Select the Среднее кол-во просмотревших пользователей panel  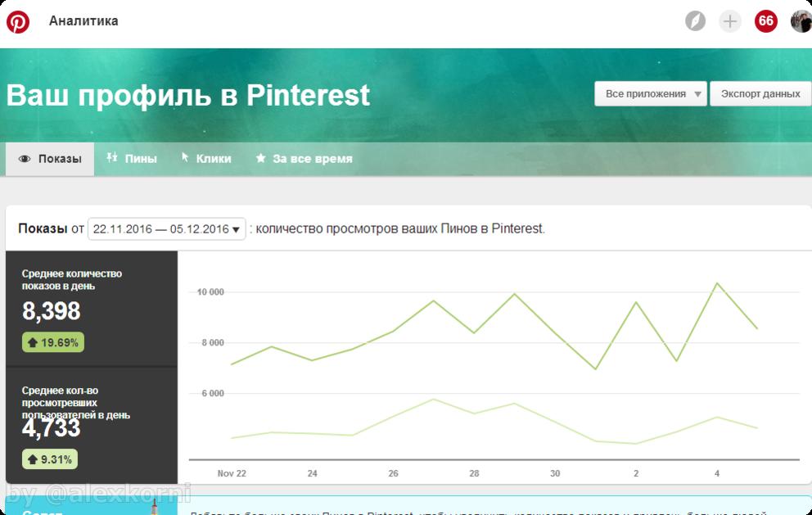coord(92,426)
